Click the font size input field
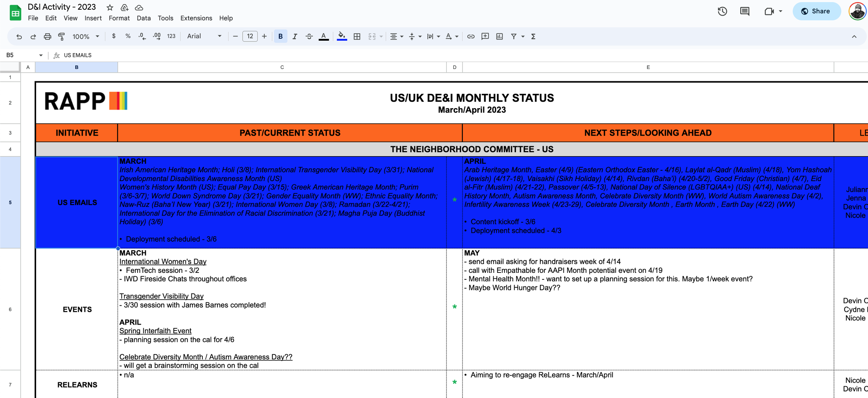 pos(250,36)
